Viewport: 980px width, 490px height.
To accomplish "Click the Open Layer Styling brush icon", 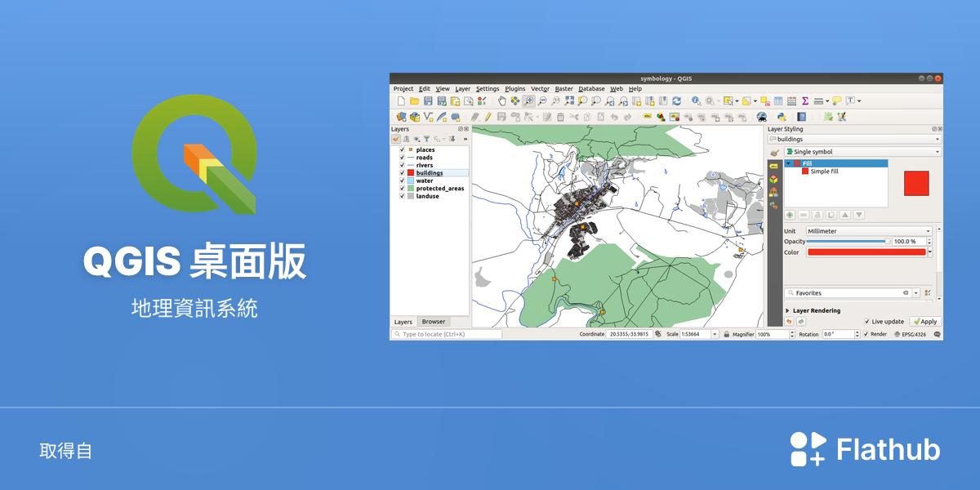I will (396, 139).
